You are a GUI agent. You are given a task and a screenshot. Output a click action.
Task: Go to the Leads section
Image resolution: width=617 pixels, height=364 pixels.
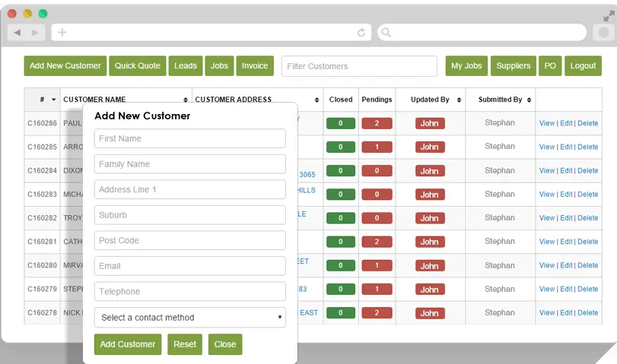click(x=186, y=66)
